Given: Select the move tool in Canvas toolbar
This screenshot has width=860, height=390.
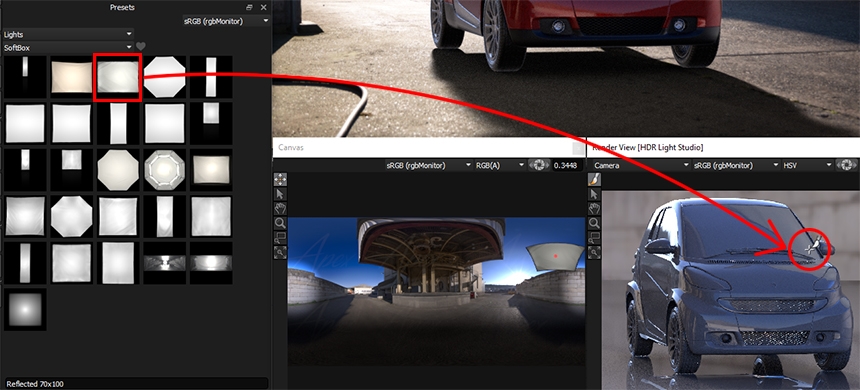Looking at the screenshot, I should coord(280,179).
